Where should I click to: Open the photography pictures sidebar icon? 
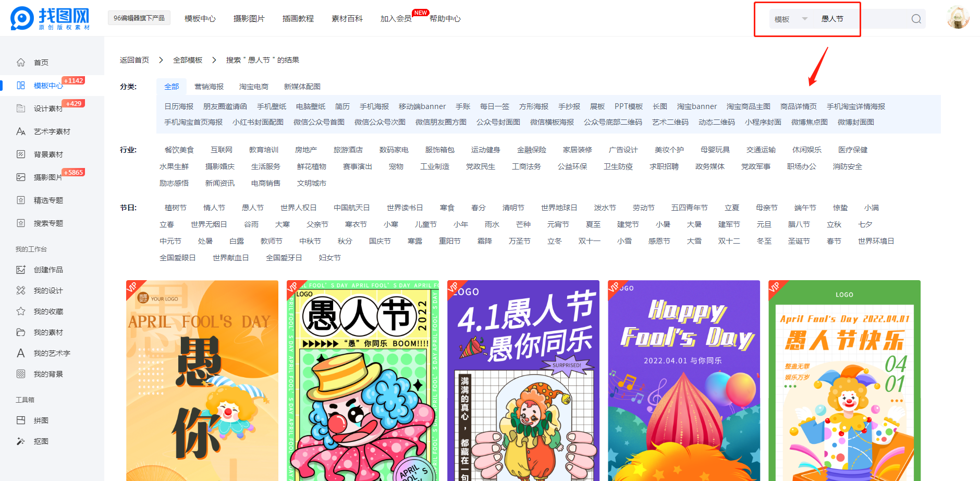click(x=21, y=177)
